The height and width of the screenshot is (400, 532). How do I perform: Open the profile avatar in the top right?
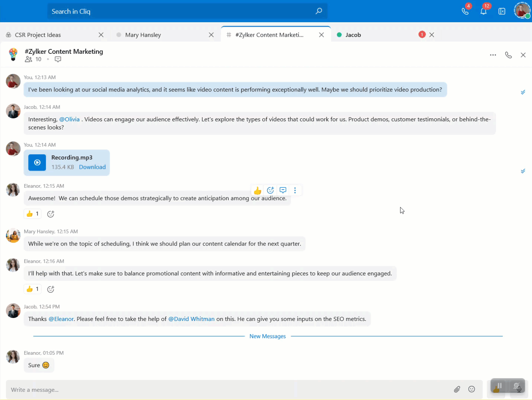pos(522,10)
